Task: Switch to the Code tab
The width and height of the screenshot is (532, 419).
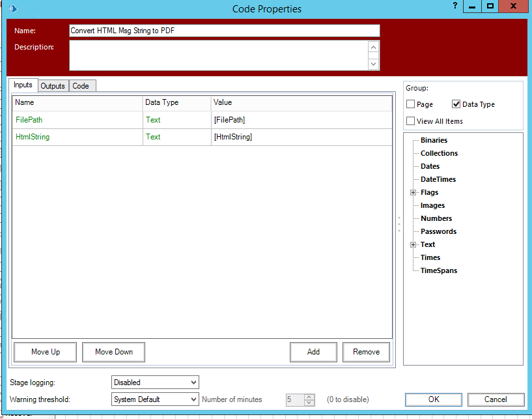Action: (81, 86)
